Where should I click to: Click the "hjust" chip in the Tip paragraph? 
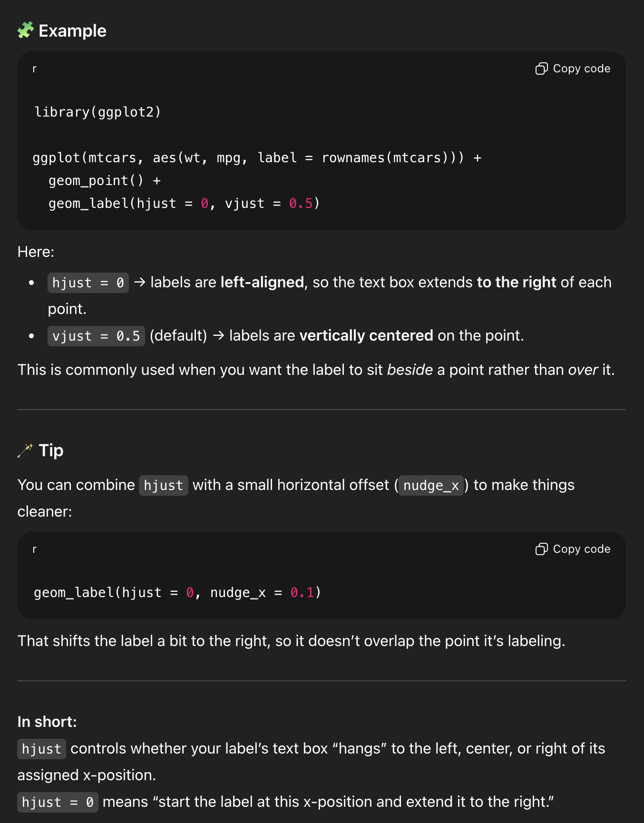163,486
